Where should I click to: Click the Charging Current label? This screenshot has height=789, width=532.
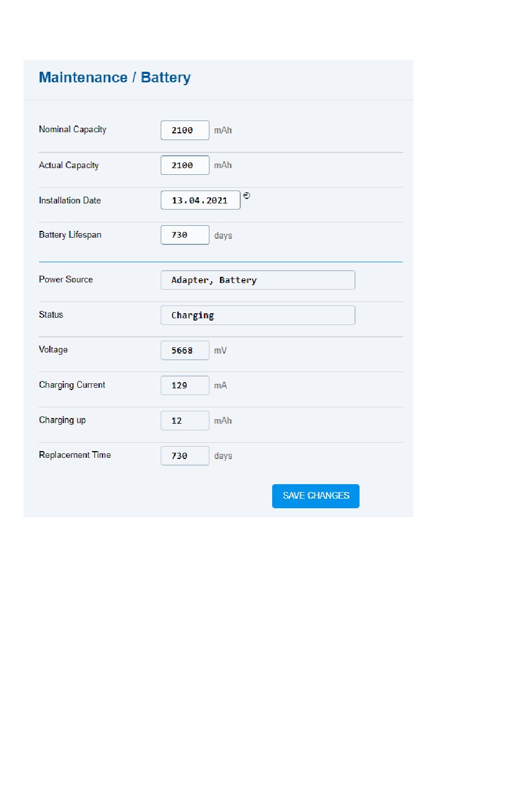coord(72,385)
